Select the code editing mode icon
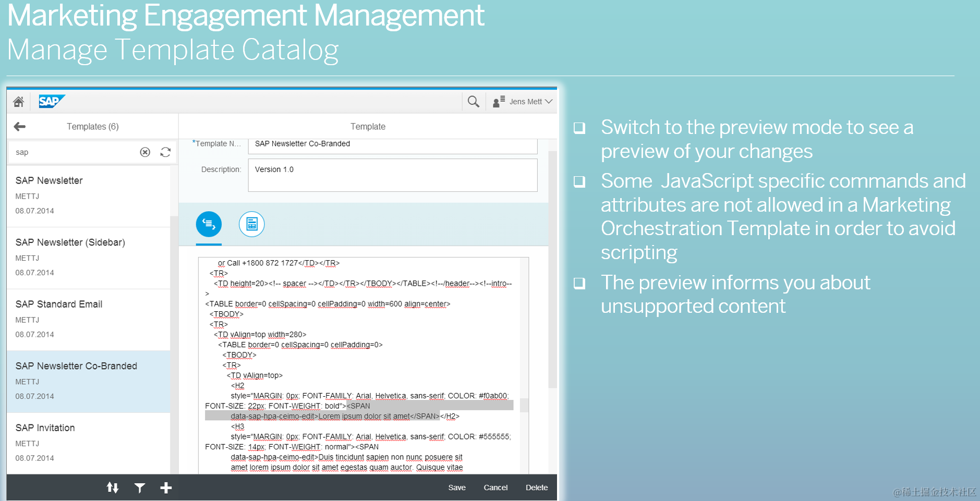Screen dimensions: 980x501 pyautogui.click(x=208, y=224)
